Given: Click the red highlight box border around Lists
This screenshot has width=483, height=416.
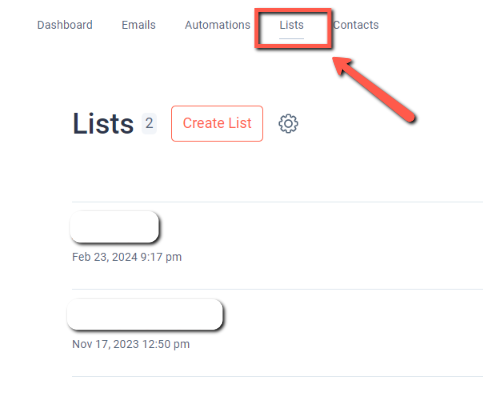Looking at the screenshot, I should 293,12.
